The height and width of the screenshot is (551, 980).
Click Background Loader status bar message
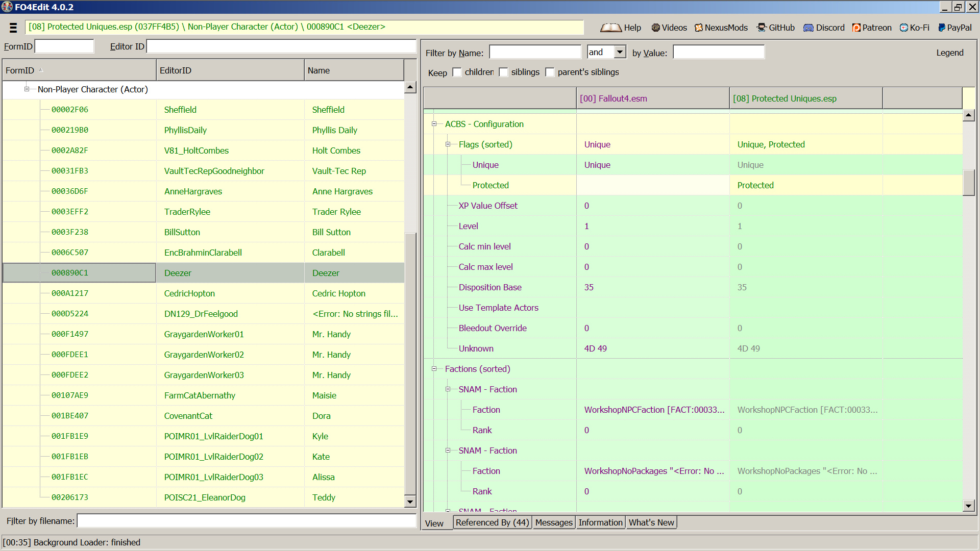[x=71, y=542]
